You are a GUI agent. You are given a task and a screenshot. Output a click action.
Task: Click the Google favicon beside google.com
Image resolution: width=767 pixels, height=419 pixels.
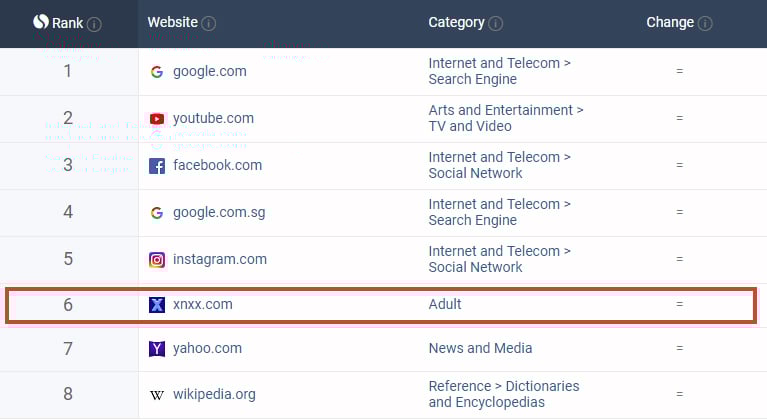(156, 72)
